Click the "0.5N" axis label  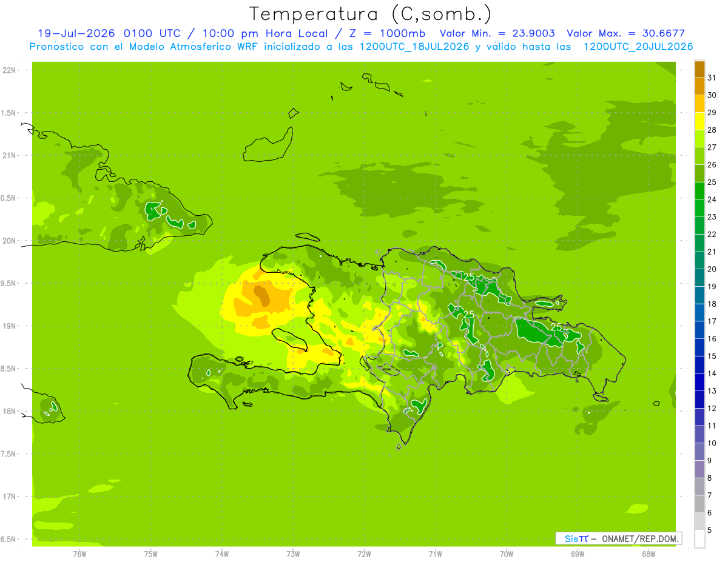click(8, 198)
